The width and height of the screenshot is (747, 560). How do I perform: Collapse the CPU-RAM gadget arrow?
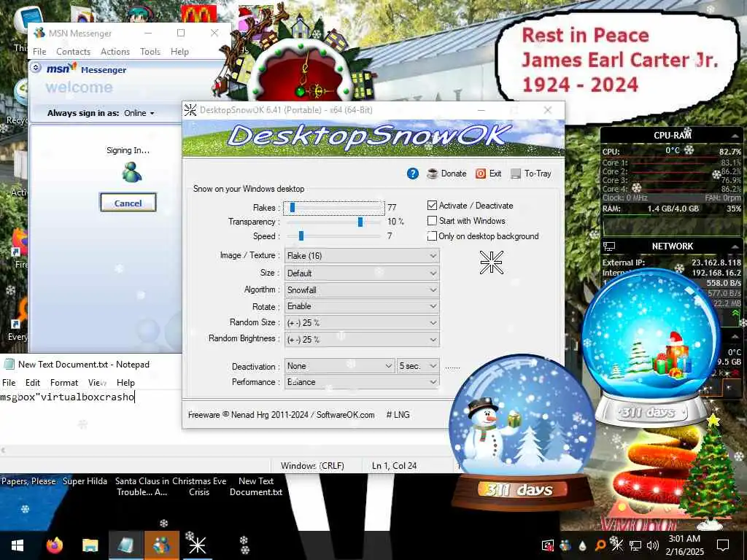click(x=735, y=136)
